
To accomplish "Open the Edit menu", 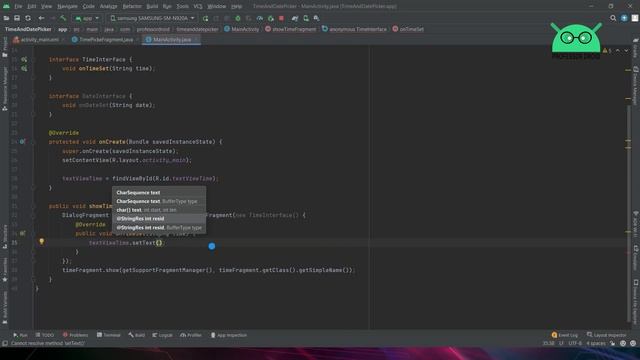I will [32, 7].
